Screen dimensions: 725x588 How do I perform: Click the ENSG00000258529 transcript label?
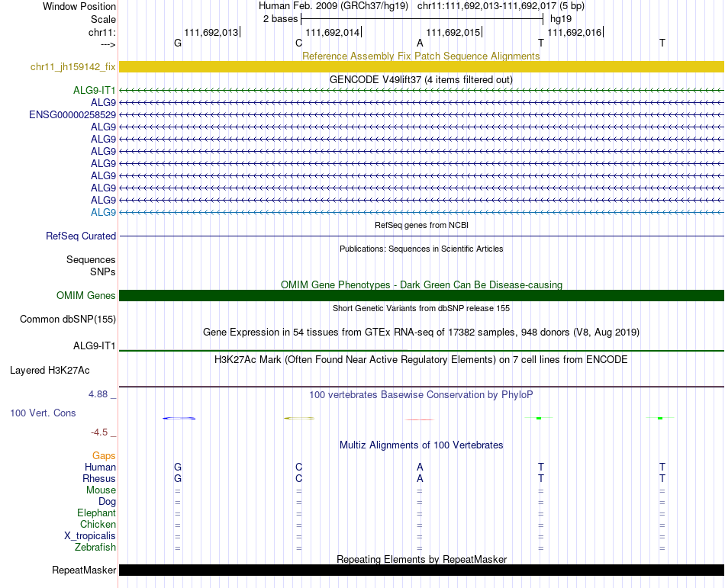coord(72,114)
